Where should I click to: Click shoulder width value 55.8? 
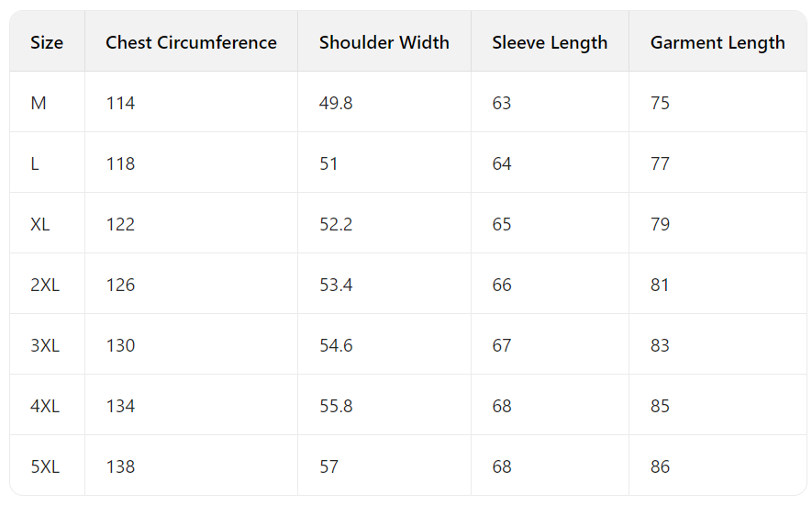pyautogui.click(x=336, y=406)
